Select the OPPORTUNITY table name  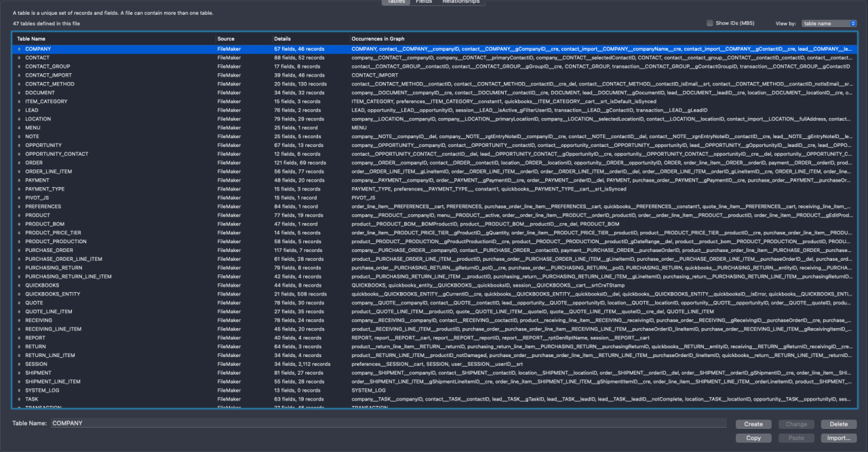pyautogui.click(x=43, y=145)
